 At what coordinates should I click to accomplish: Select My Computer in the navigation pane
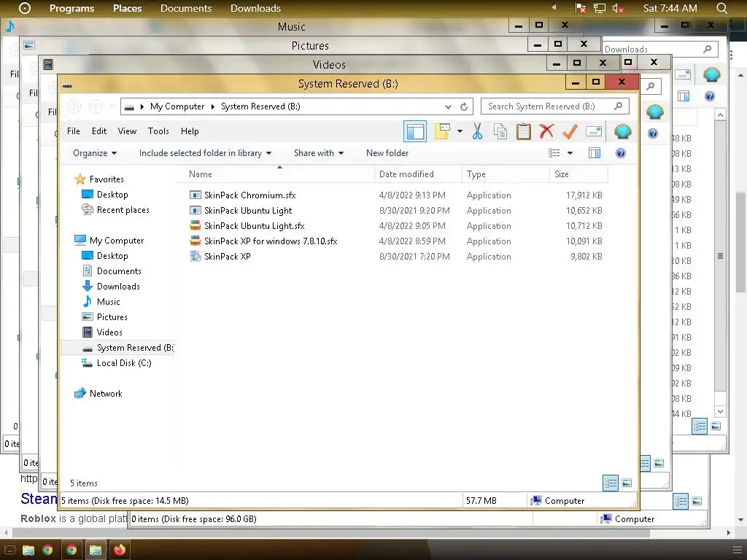click(x=116, y=241)
